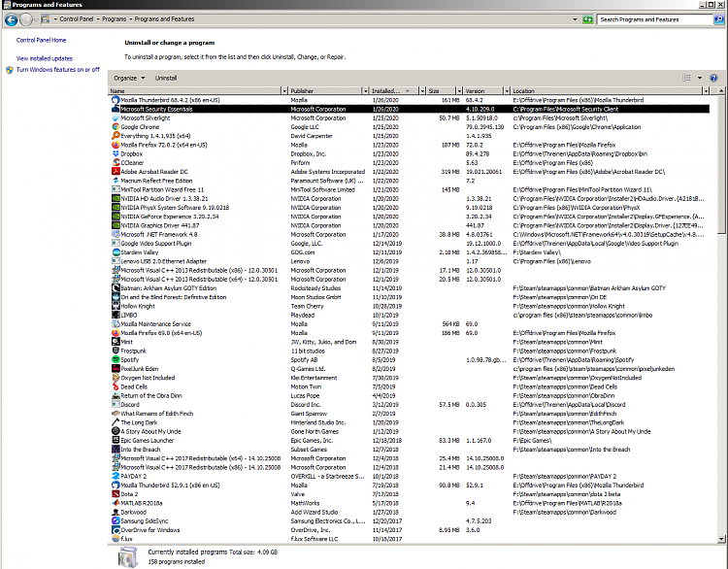This screenshot has width=728, height=569.
Task: Click the NVIDIA HD Audio Driver icon
Action: pyautogui.click(x=116, y=198)
